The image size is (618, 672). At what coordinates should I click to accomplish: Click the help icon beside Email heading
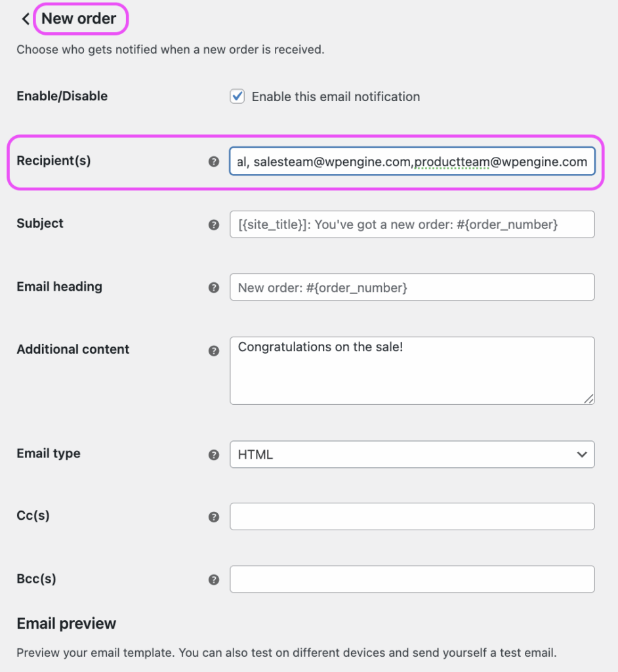coord(213,287)
